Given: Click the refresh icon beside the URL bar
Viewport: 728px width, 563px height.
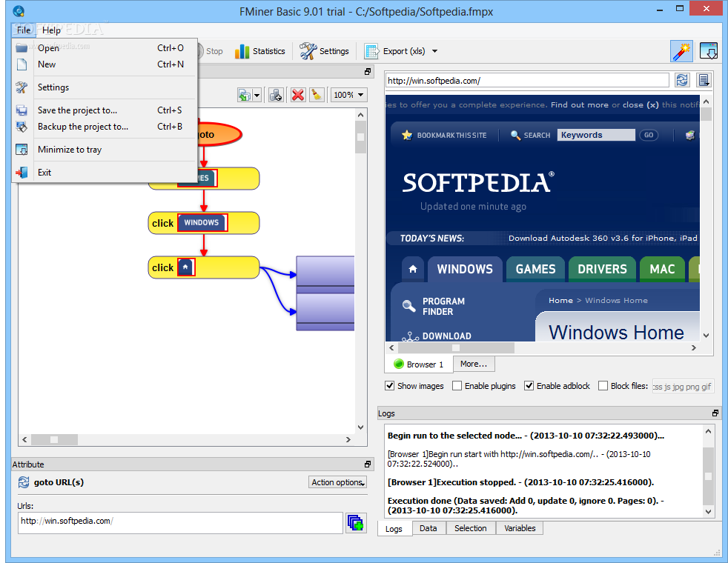Looking at the screenshot, I should pos(681,80).
